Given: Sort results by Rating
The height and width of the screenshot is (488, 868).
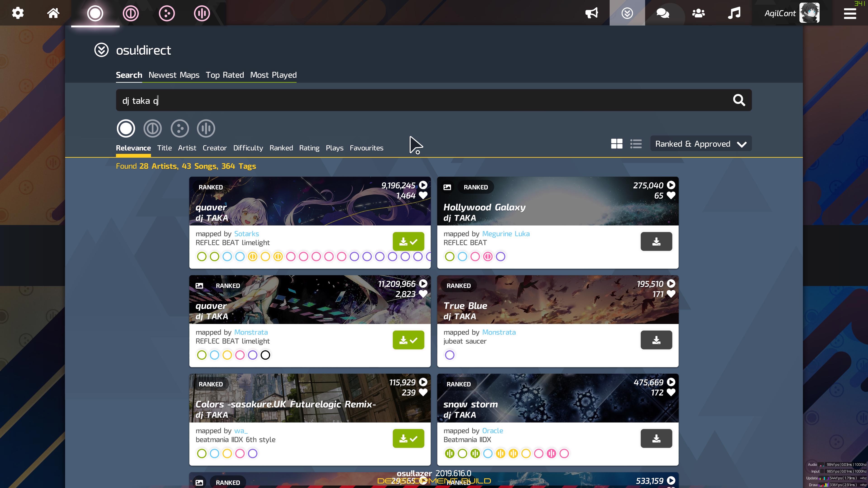Looking at the screenshot, I should 309,148.
